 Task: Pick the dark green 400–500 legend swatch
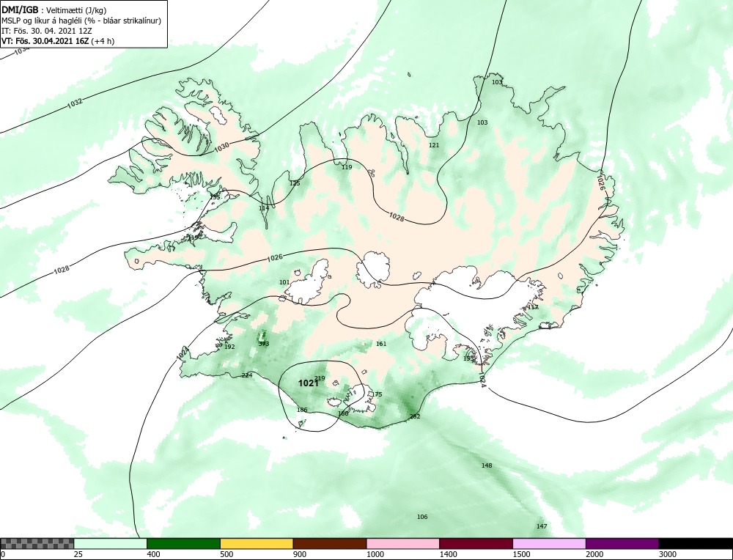point(183,544)
